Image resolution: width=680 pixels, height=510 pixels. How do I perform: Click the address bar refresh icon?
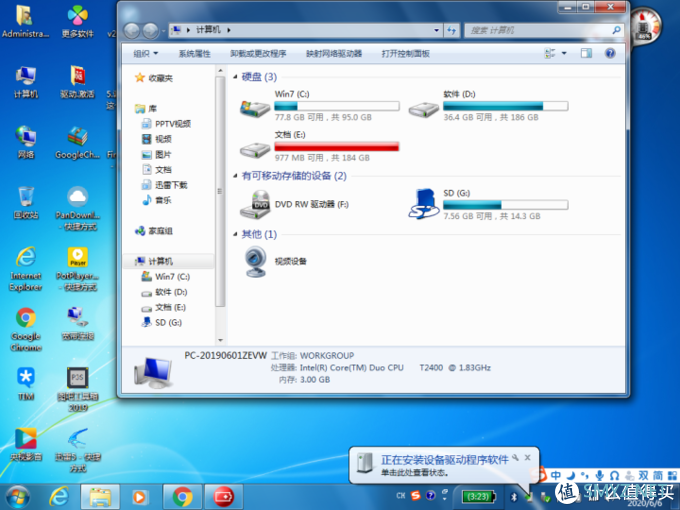click(x=451, y=30)
